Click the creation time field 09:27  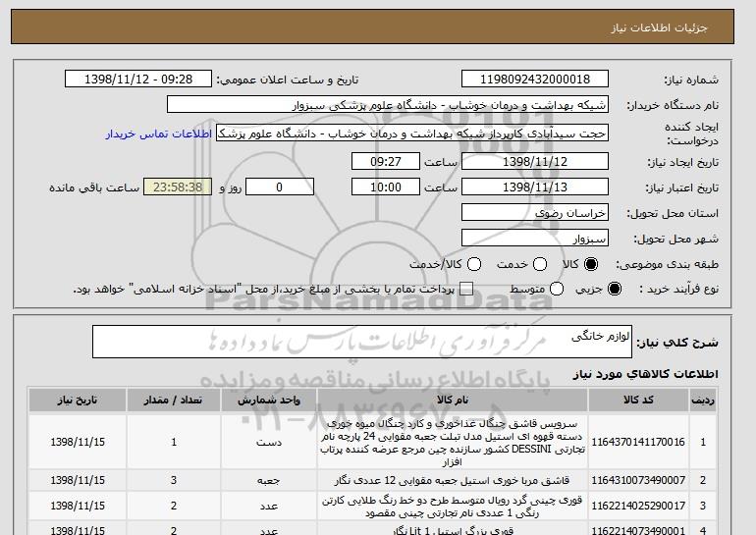point(386,161)
